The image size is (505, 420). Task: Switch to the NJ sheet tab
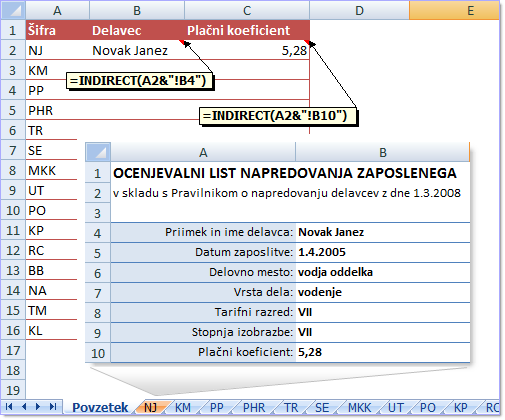[151, 407]
